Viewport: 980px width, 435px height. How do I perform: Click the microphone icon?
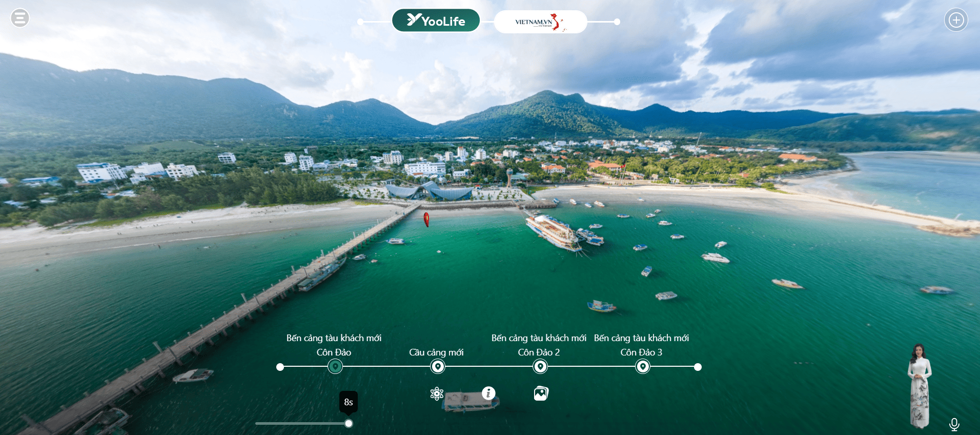point(954,424)
